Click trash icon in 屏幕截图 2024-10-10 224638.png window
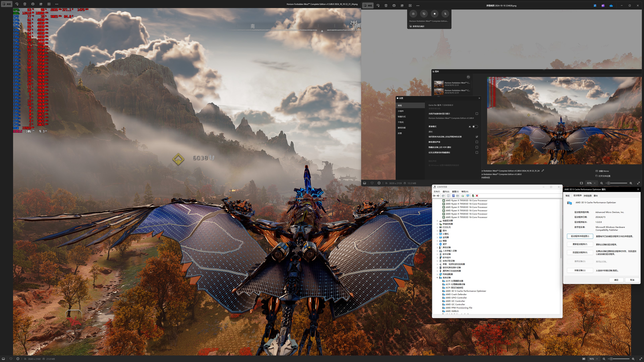This screenshot has height=362, width=644. pos(386,6)
